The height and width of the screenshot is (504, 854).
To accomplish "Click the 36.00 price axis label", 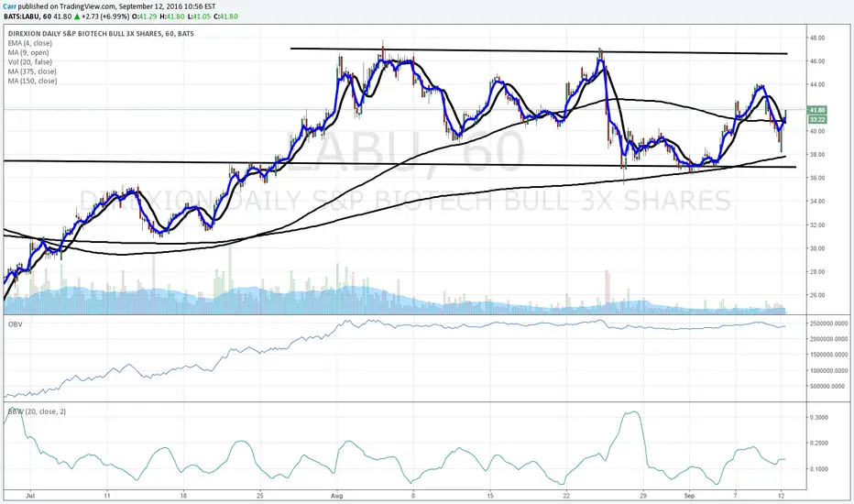I will (x=817, y=178).
